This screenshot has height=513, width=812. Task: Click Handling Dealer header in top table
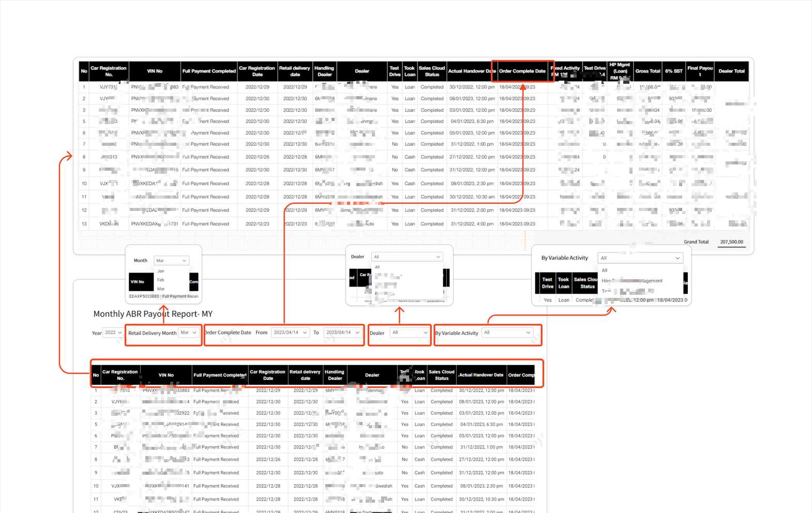324,71
